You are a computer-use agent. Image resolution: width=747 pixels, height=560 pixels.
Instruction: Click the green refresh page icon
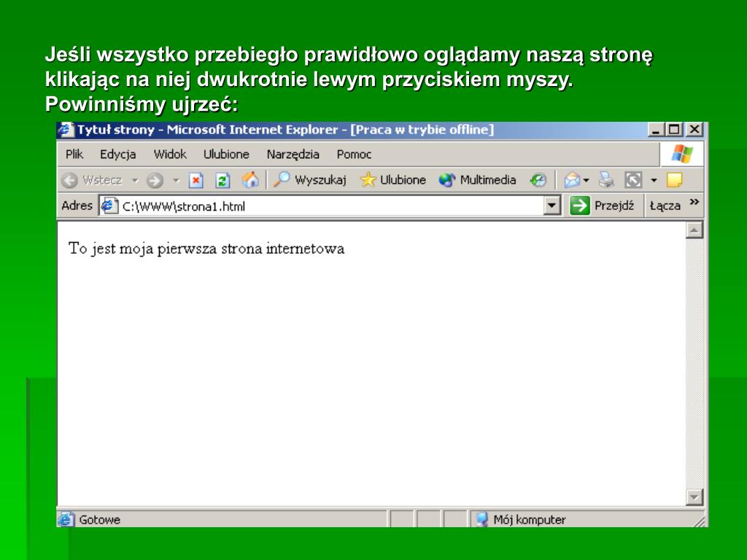[x=222, y=180]
